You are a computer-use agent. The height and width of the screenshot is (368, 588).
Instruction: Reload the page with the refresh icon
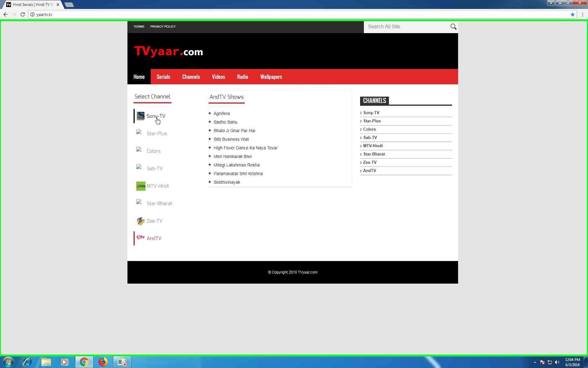click(x=22, y=14)
